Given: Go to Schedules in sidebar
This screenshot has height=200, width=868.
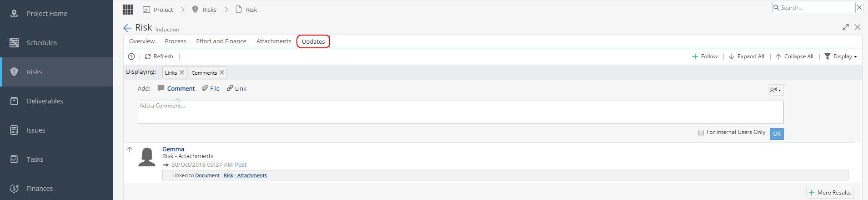Looking at the screenshot, I should (x=56, y=43).
